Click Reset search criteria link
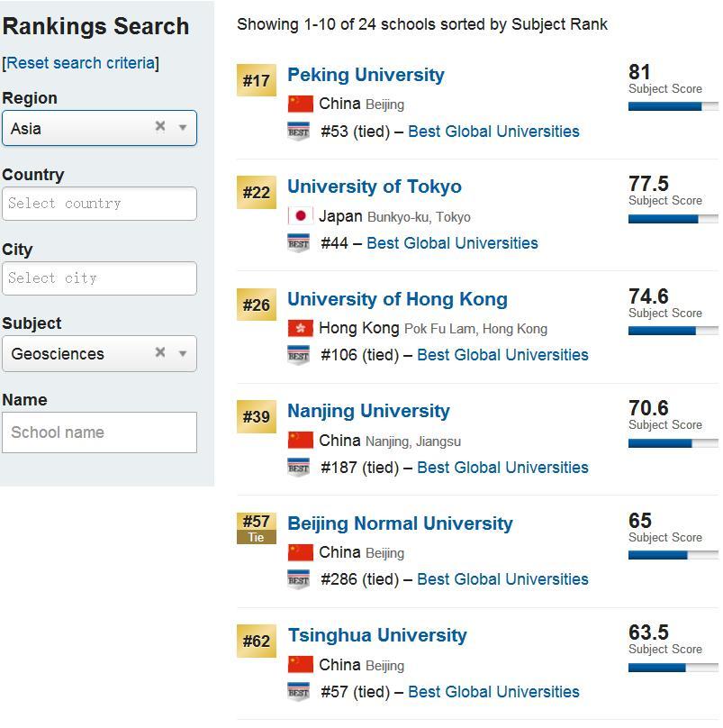The width and height of the screenshot is (723, 728). click(80, 63)
